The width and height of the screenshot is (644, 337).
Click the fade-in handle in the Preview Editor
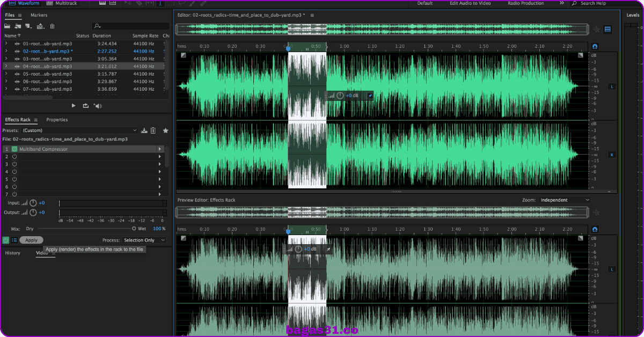coord(184,238)
